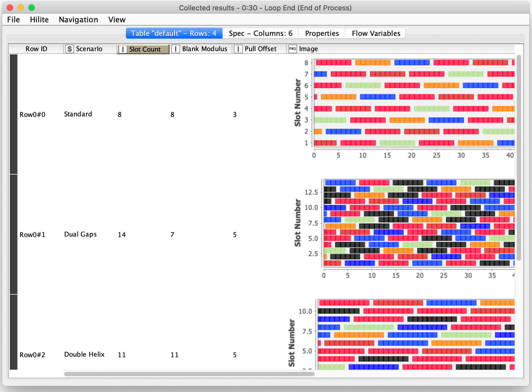Screen dimensions: 532x392
Task: Click the integer type icon beside Slot Count
Action: point(123,49)
